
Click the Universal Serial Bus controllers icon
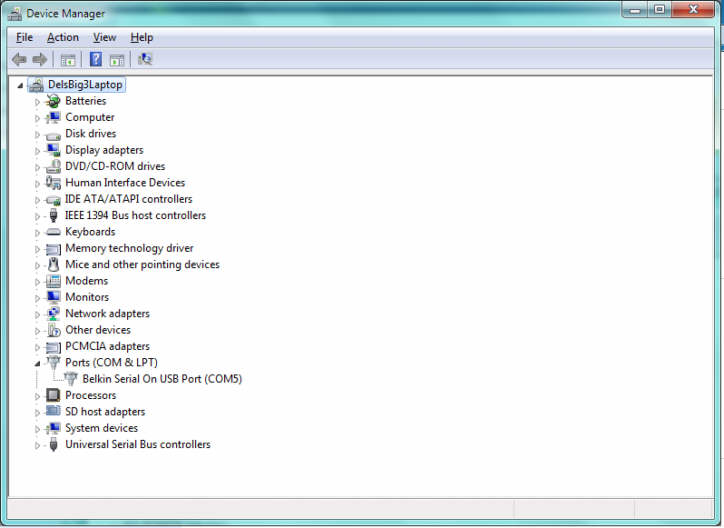click(54, 444)
